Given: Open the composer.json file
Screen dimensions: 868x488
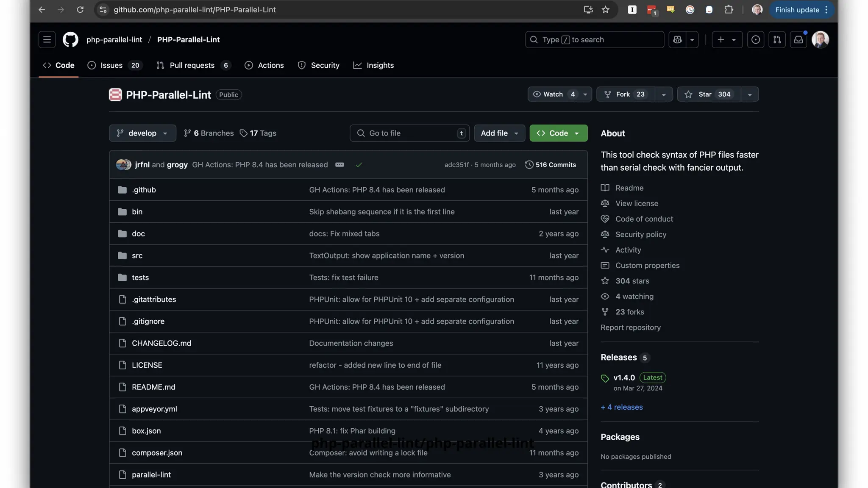Looking at the screenshot, I should tap(157, 453).
